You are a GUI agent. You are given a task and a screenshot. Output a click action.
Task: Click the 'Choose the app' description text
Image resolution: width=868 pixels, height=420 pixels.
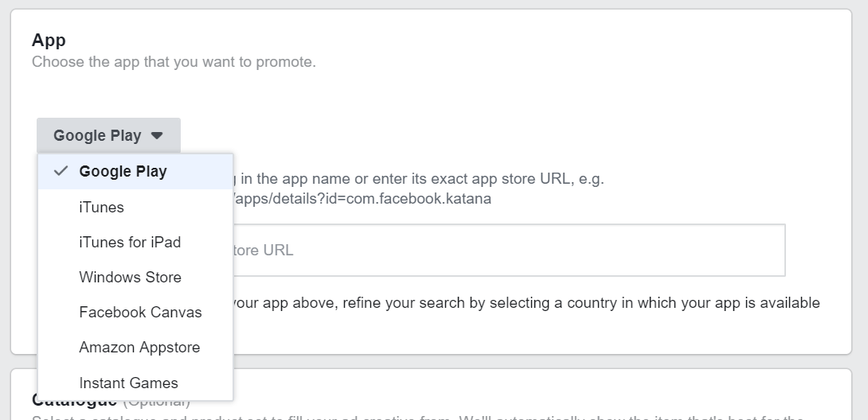[174, 61]
